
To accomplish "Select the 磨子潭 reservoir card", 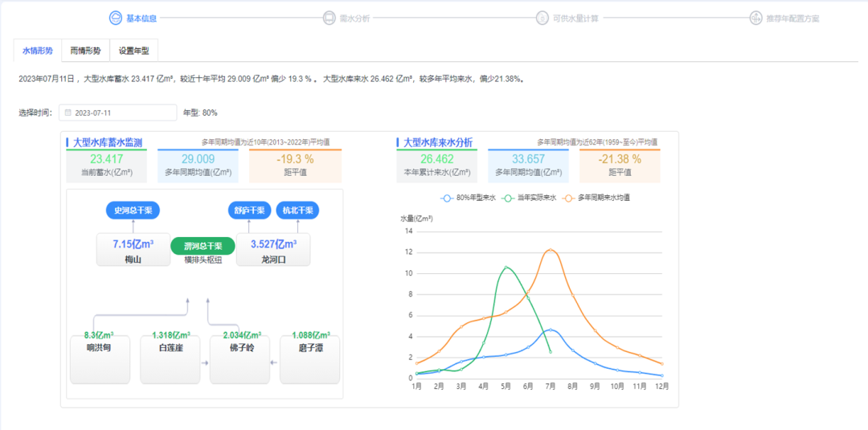I will [310, 360].
